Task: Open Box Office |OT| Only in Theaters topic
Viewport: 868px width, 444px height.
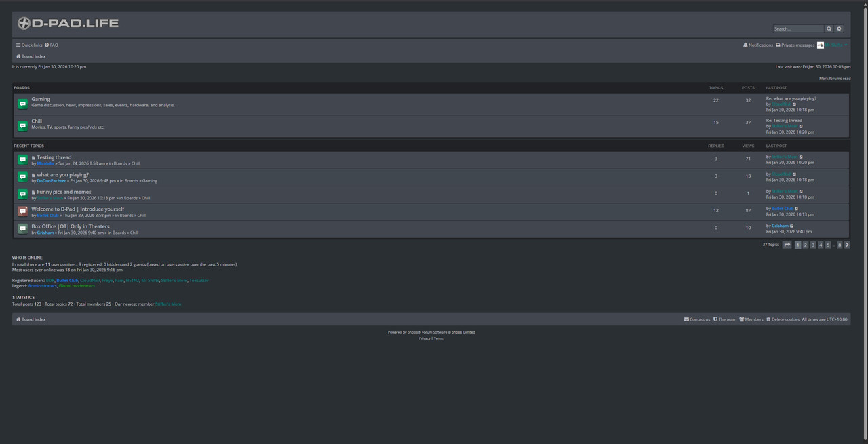Action: [71, 226]
